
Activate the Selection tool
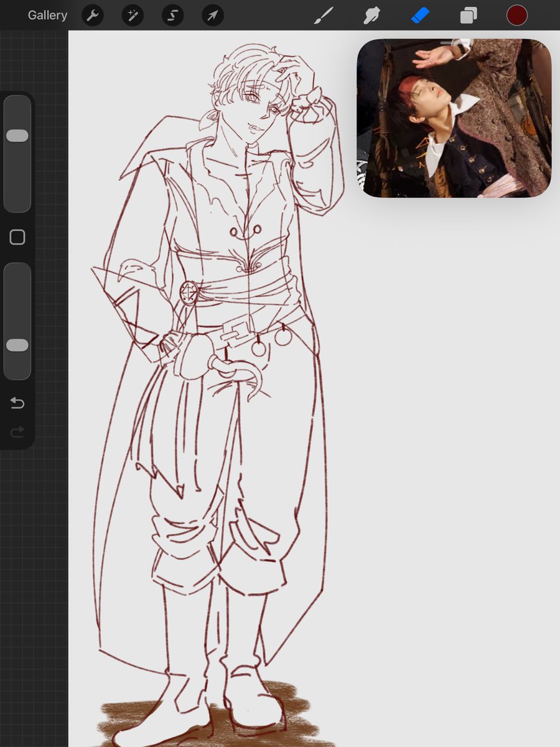pos(172,15)
